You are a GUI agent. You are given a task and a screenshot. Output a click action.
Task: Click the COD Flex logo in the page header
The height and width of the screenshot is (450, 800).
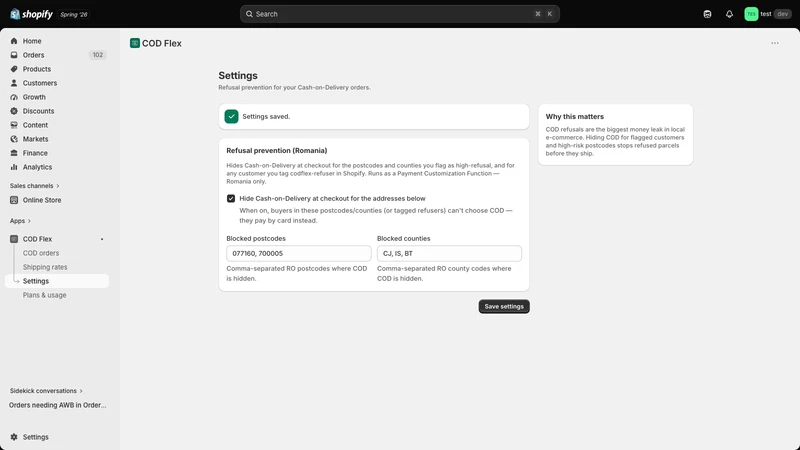coord(135,43)
